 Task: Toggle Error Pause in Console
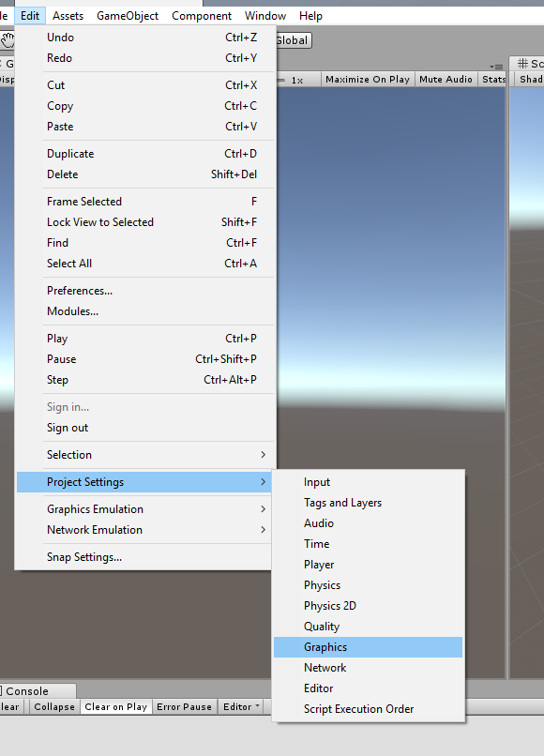[184, 706]
